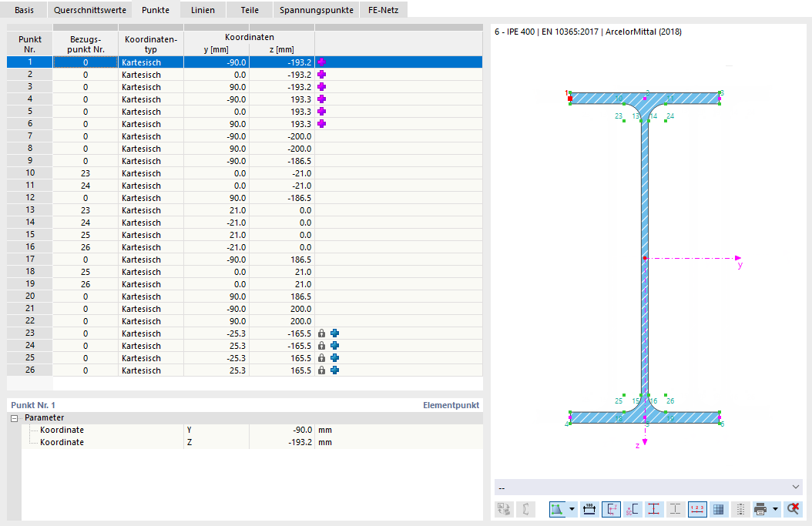Click the blue plus icon in row 26

pos(335,370)
